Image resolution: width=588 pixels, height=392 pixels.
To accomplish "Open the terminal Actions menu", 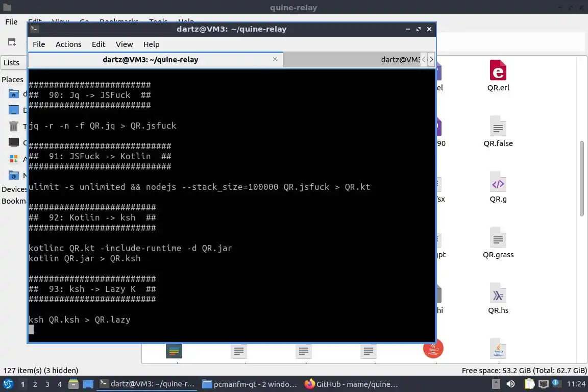I will 68,44.
